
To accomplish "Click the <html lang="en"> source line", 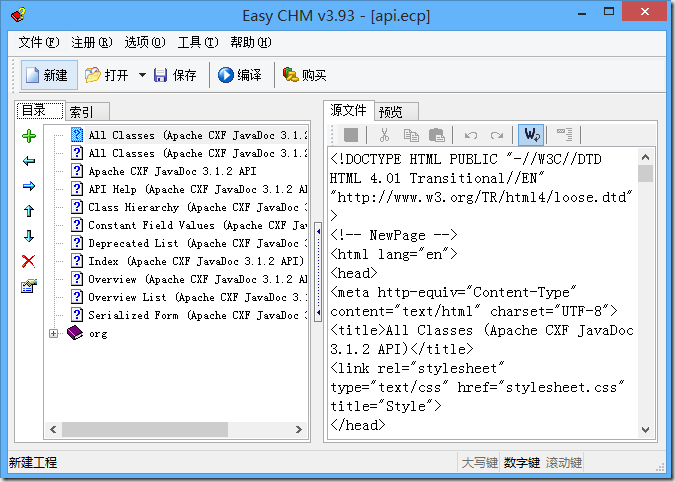I will 393,255.
